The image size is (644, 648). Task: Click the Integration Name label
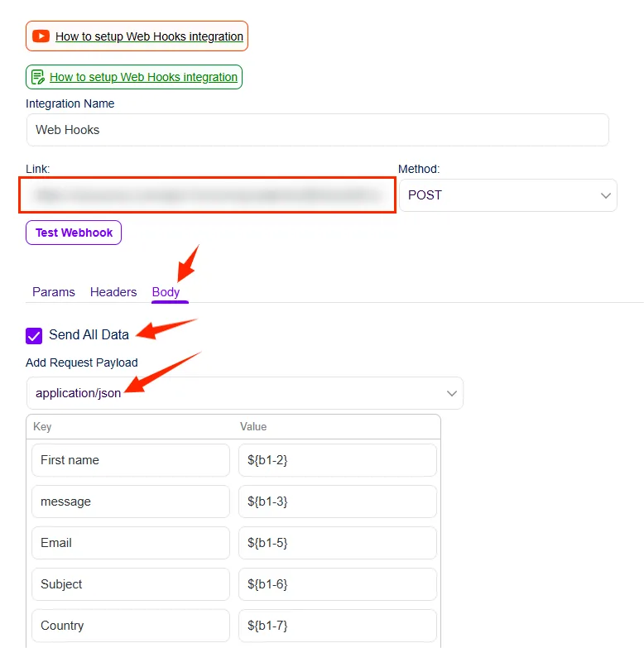pos(70,103)
